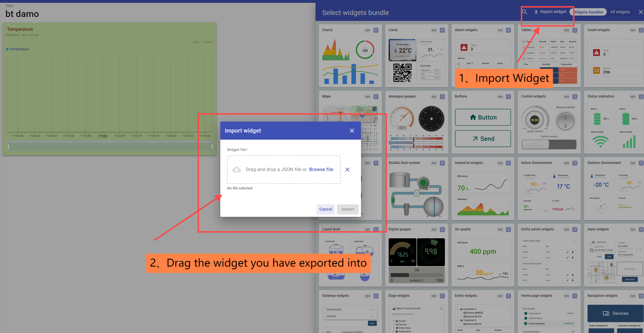Click the Browse file link
Screen dimensions: 644x333
[321, 169]
